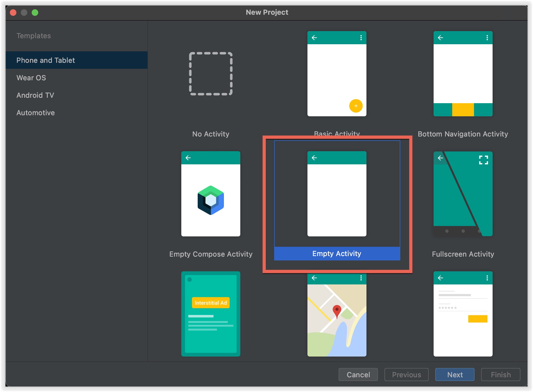Click the yellow plus FAB in Basic Activity preview
This screenshot has height=392, width=533.
(356, 106)
